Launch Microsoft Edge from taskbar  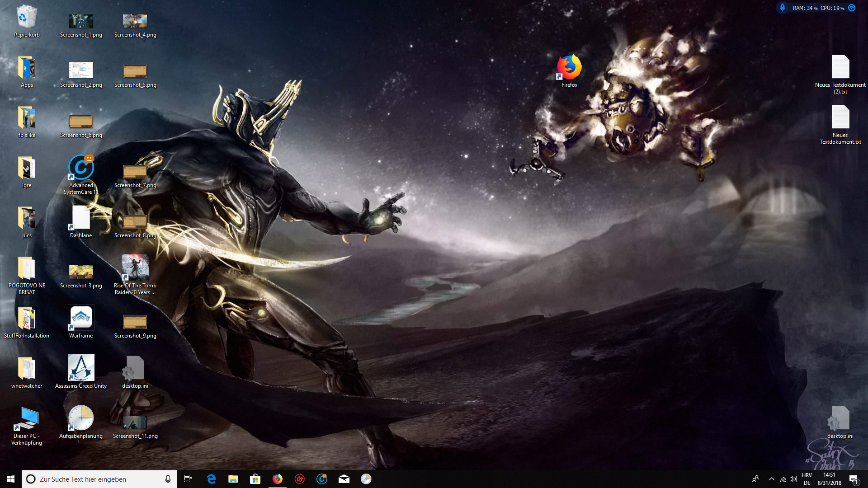click(x=211, y=479)
